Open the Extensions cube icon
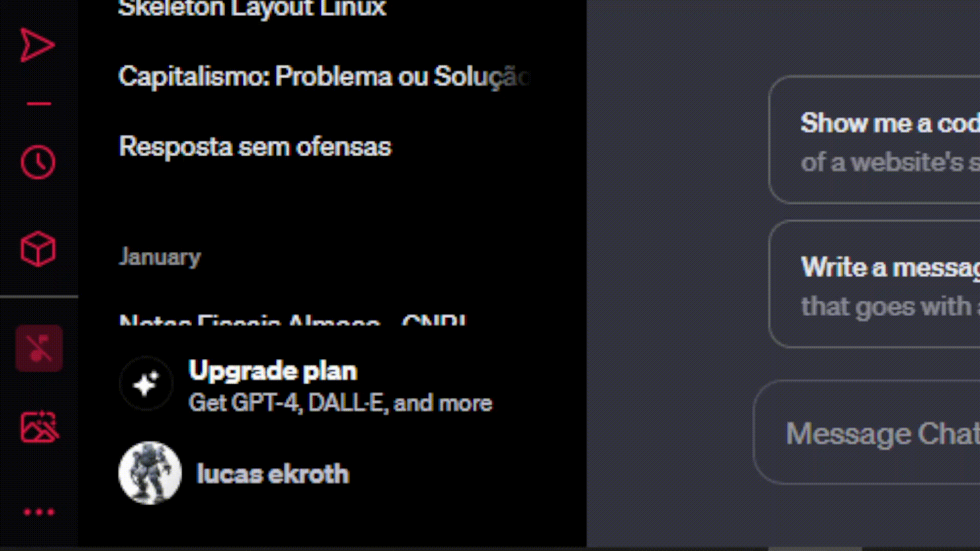The image size is (980, 551). (38, 249)
